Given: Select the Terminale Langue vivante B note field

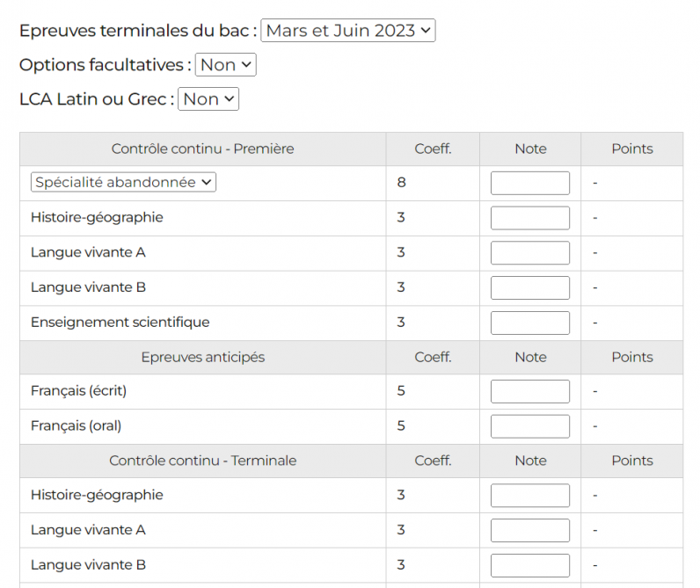Looking at the screenshot, I should pos(529,565).
